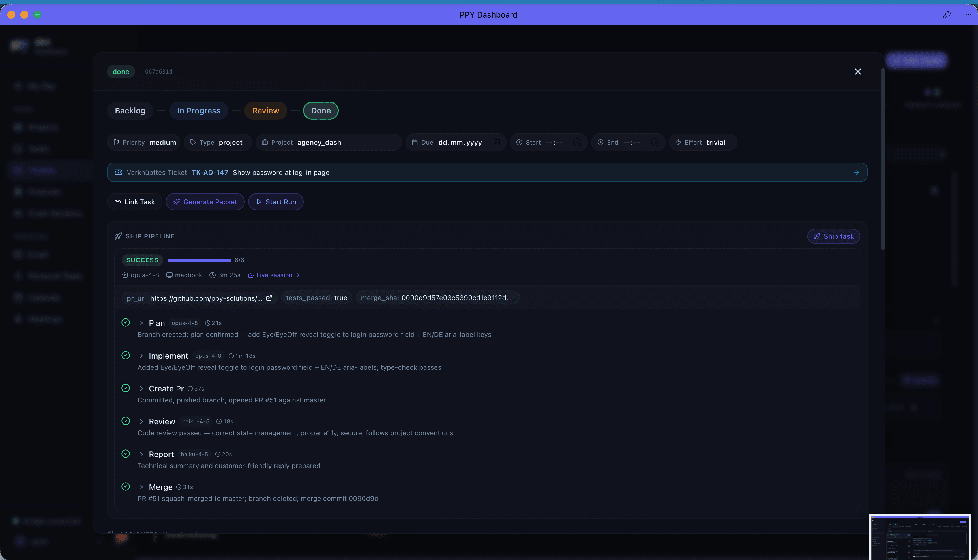Screen dimensions: 978x560
Task: Open the screenshot thumbnail preview in corner
Action: click(x=919, y=537)
